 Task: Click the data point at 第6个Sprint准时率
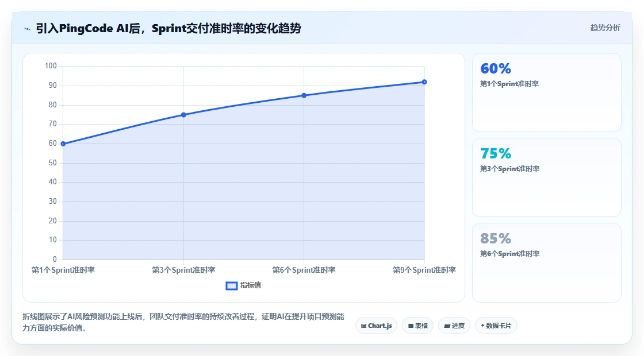[x=304, y=95]
